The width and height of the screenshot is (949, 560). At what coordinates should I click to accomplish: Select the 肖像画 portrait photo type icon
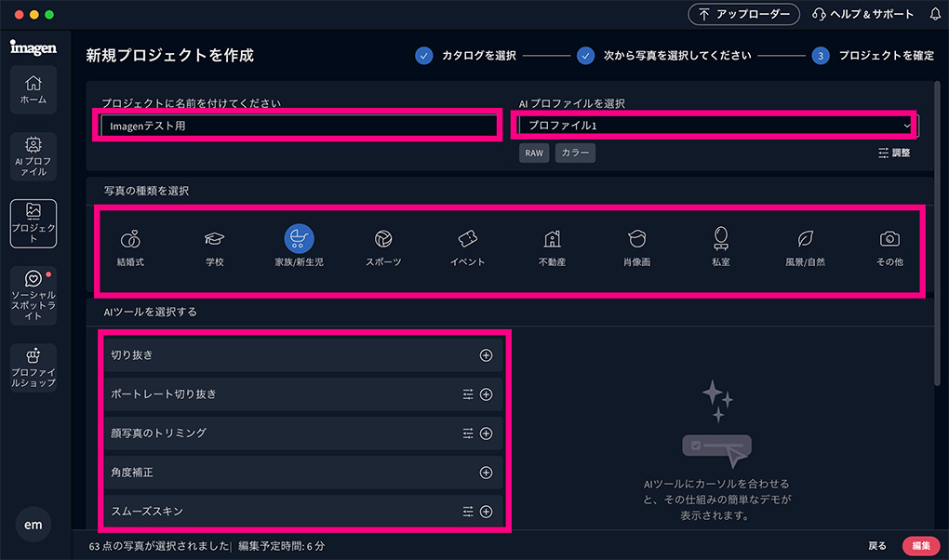tap(636, 240)
